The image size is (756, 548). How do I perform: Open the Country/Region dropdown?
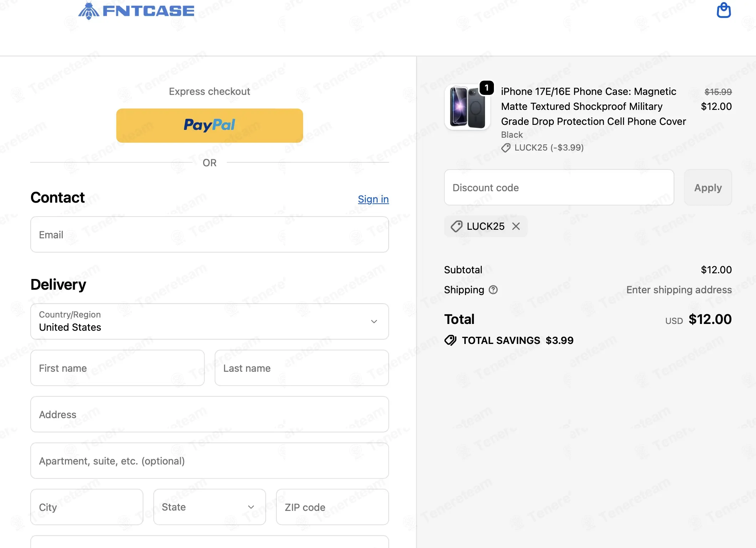click(x=210, y=321)
